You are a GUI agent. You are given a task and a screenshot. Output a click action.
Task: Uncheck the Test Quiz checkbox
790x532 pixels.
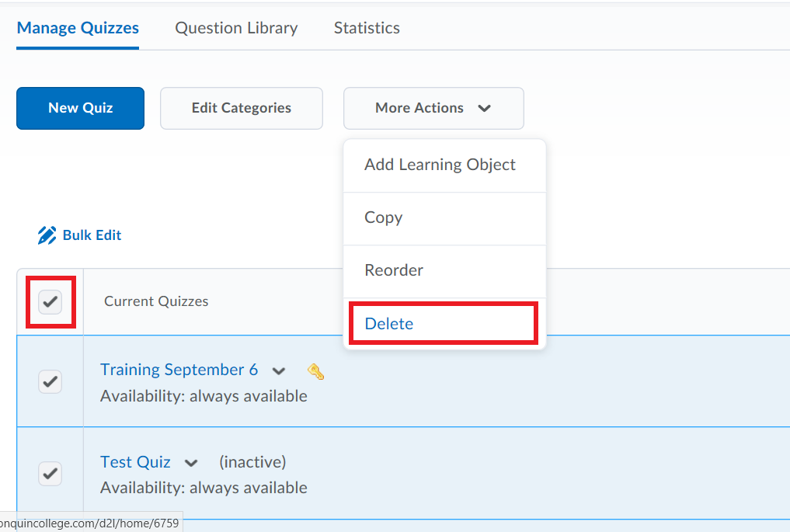pos(50,474)
